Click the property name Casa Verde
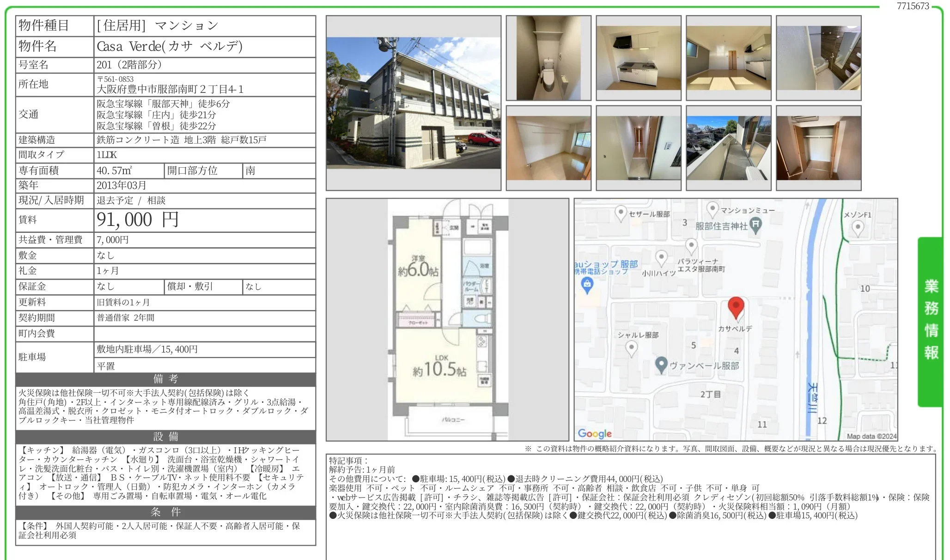The height and width of the screenshot is (560, 950). 169,46
